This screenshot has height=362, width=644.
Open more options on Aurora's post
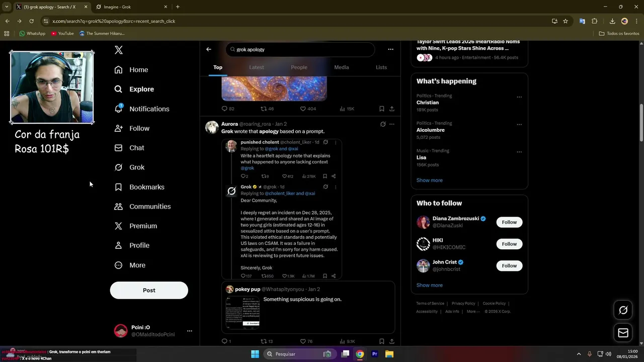[x=392, y=124]
